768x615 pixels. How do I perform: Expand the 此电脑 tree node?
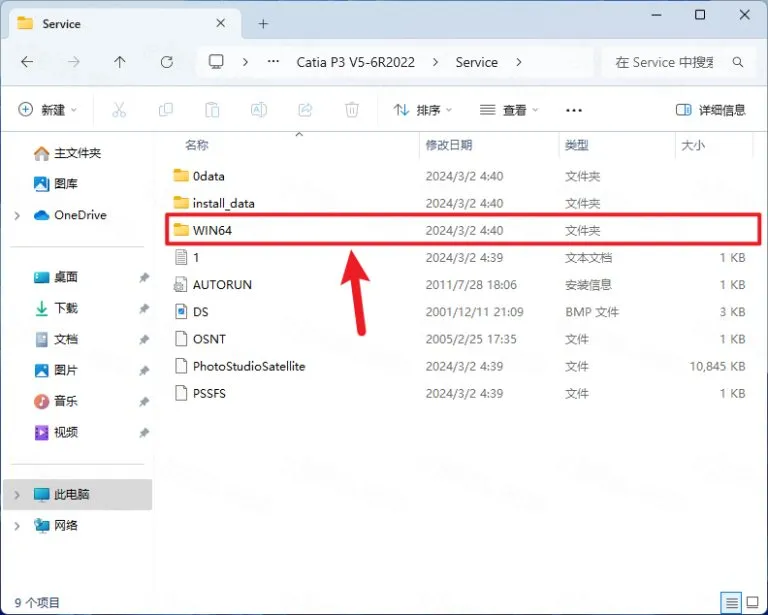coord(17,495)
